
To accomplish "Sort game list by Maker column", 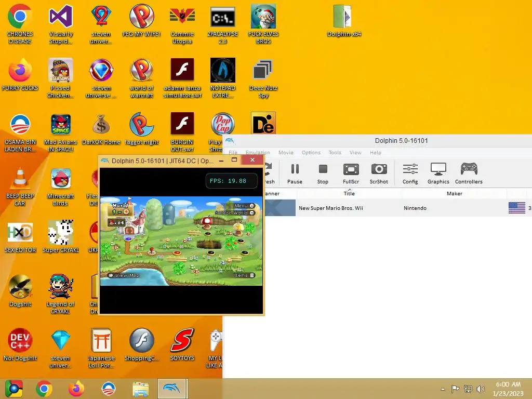I will pyautogui.click(x=454, y=193).
